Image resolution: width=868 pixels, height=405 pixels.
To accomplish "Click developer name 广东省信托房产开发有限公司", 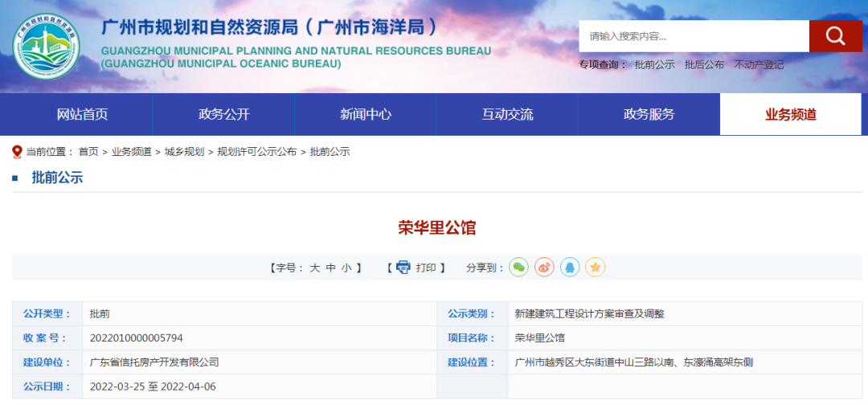I will 154,362.
